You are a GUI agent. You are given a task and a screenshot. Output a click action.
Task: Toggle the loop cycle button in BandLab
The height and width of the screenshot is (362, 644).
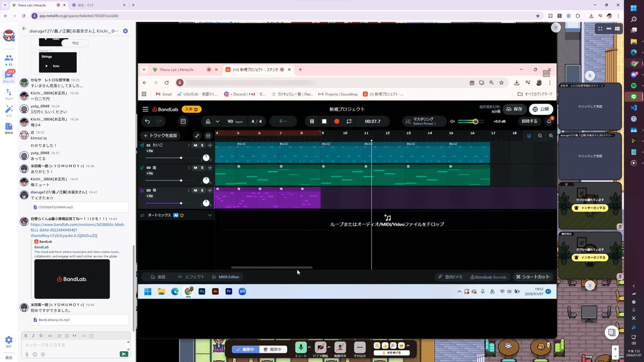point(349,121)
